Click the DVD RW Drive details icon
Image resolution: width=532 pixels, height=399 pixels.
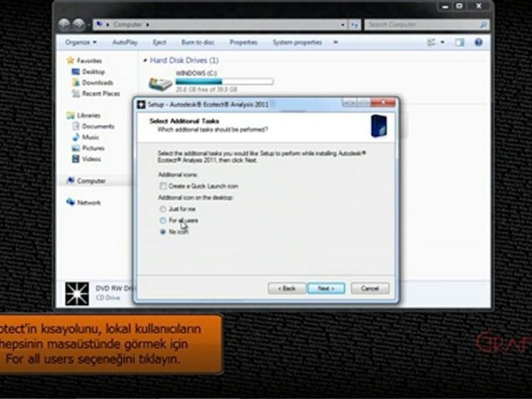coord(77,294)
